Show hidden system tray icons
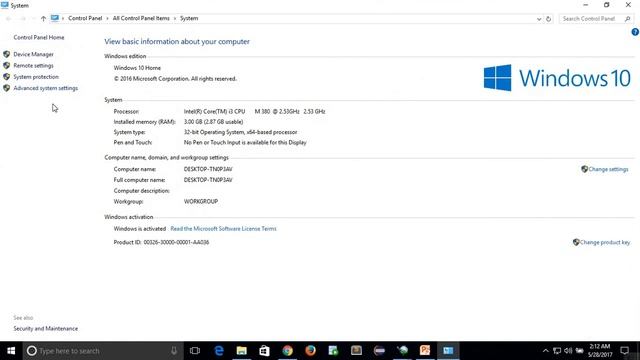Viewport: 640px width, 360px height. point(545,351)
